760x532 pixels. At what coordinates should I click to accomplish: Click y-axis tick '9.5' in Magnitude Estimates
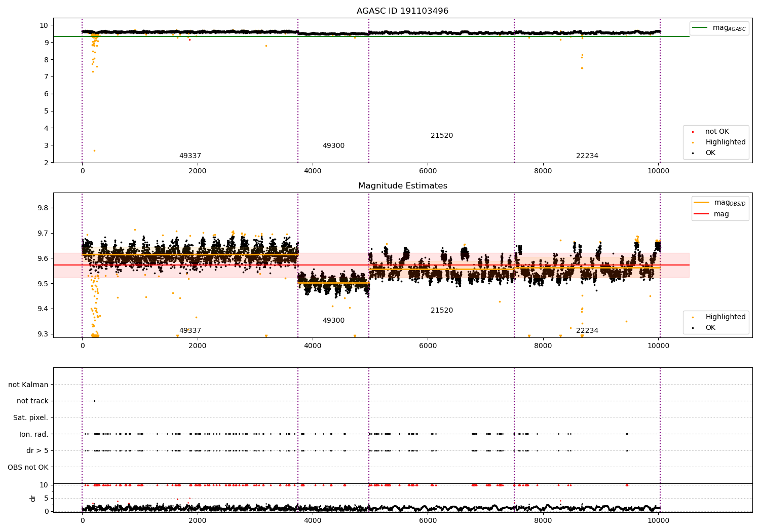click(43, 284)
